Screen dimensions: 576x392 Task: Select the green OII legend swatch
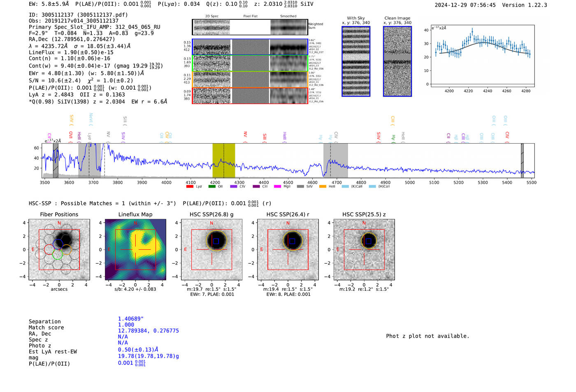pos(212,186)
